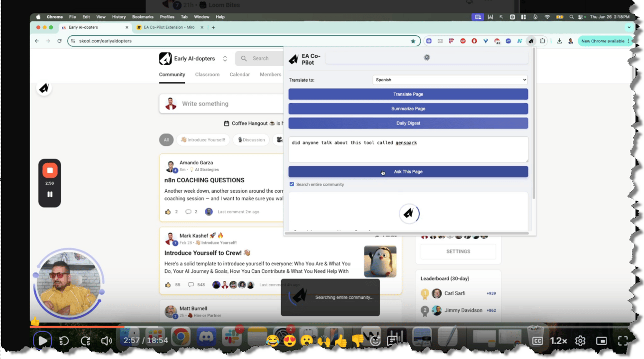Uncheck Search entire community checkbox
The height and width of the screenshot is (359, 644).
click(x=292, y=184)
